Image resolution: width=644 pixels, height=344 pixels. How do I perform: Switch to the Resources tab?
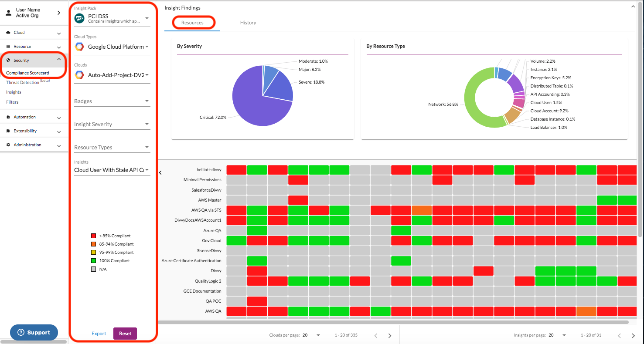point(192,23)
